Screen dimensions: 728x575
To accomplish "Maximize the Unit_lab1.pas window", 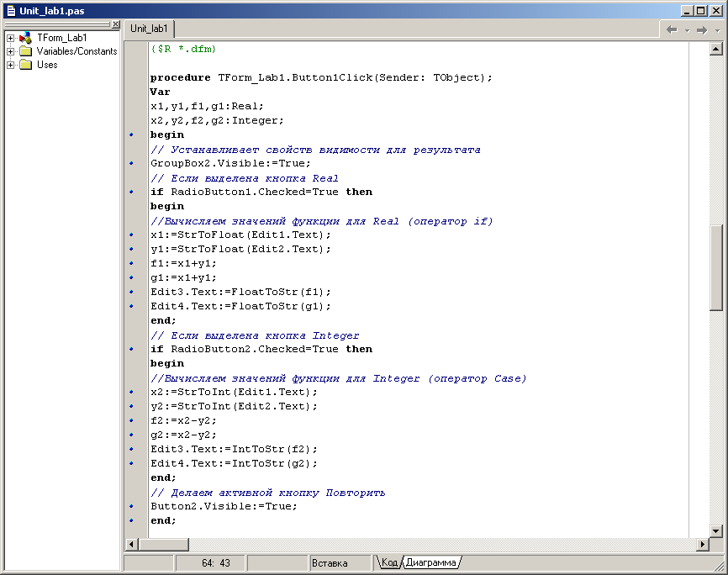I will (x=701, y=11).
